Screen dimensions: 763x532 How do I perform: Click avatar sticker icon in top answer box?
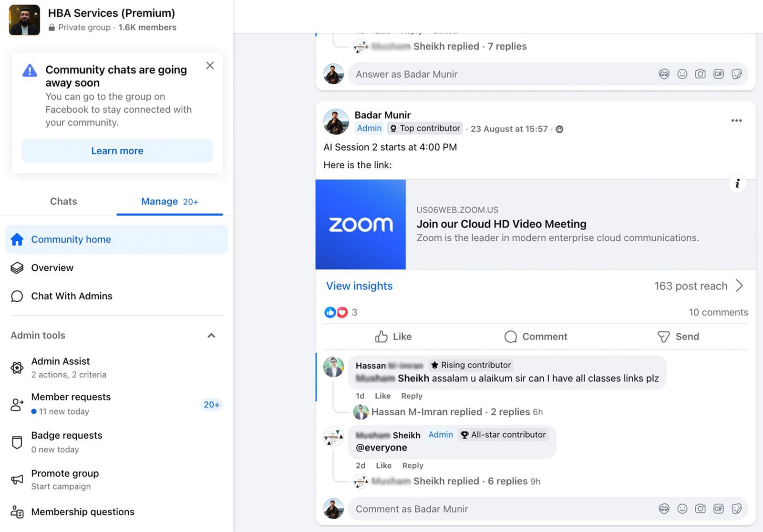click(x=664, y=74)
